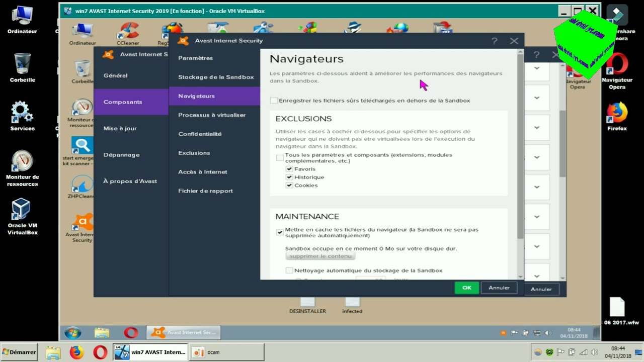
Task: Confirm with the green OK button
Action: pos(466,288)
